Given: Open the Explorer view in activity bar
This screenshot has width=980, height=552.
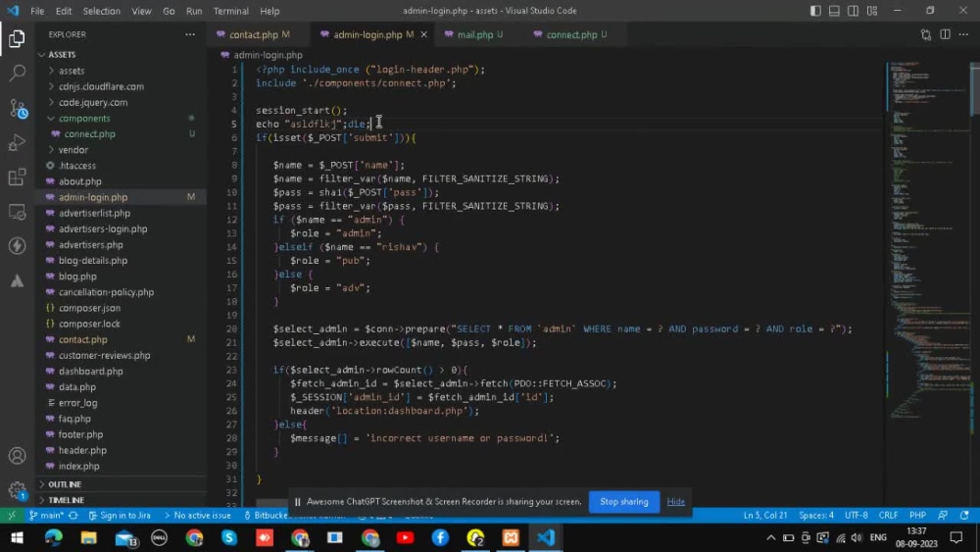Looking at the screenshot, I should point(17,39).
